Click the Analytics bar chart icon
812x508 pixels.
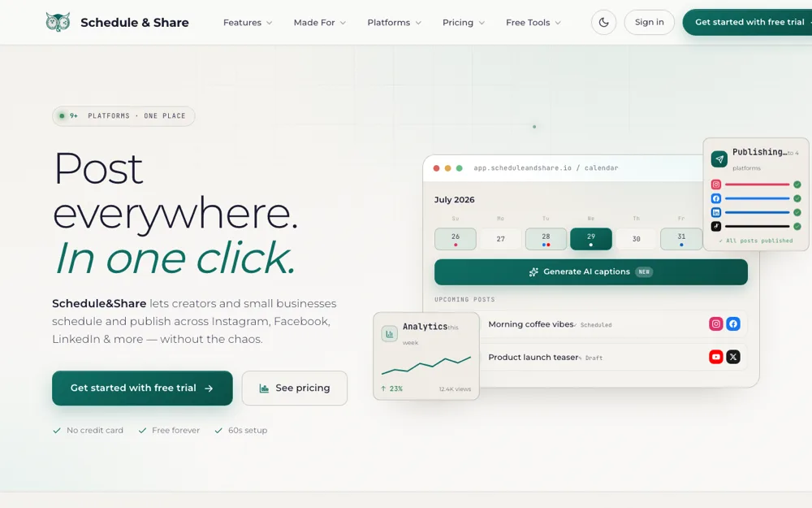coord(390,334)
